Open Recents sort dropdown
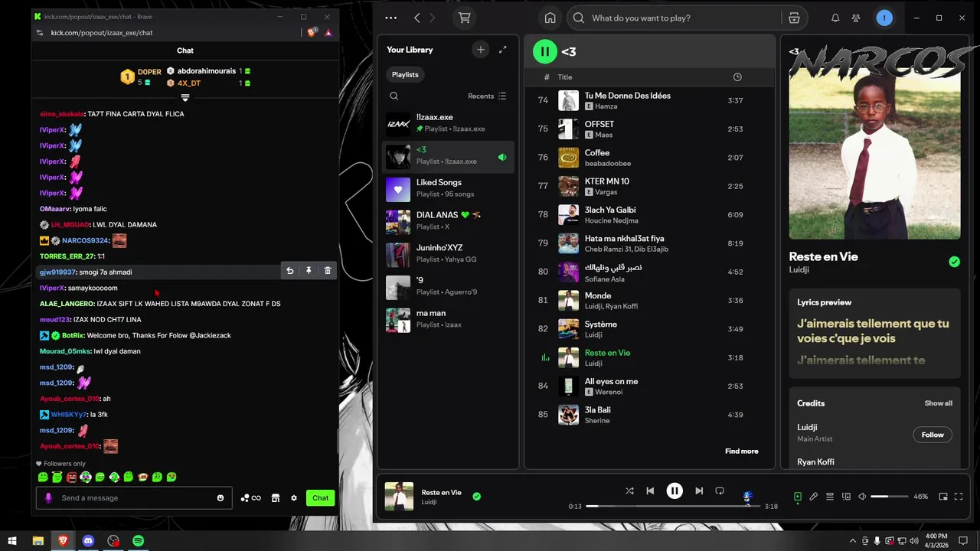 coord(487,96)
